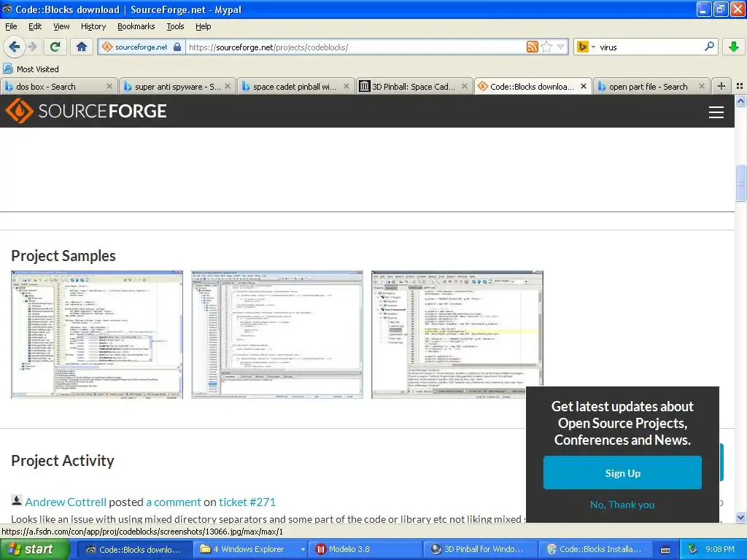Click the list all tabs grid icon
The height and width of the screenshot is (560, 747).
(x=740, y=86)
